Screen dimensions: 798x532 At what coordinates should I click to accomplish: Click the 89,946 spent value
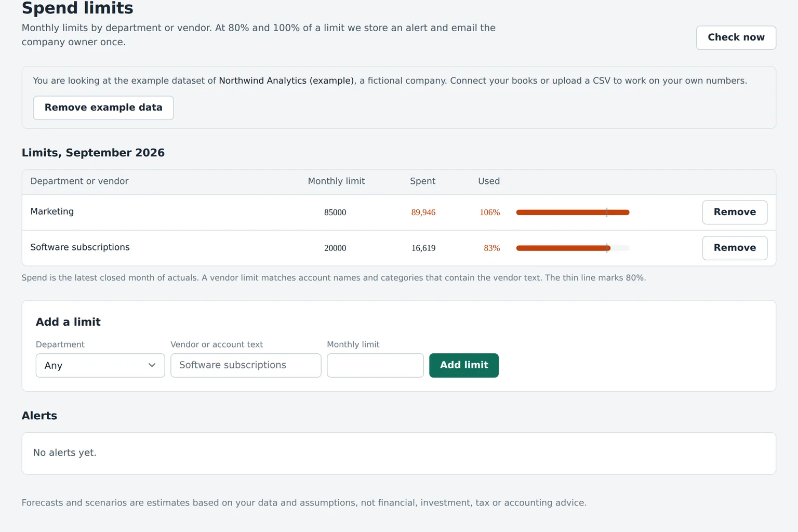pyautogui.click(x=423, y=212)
